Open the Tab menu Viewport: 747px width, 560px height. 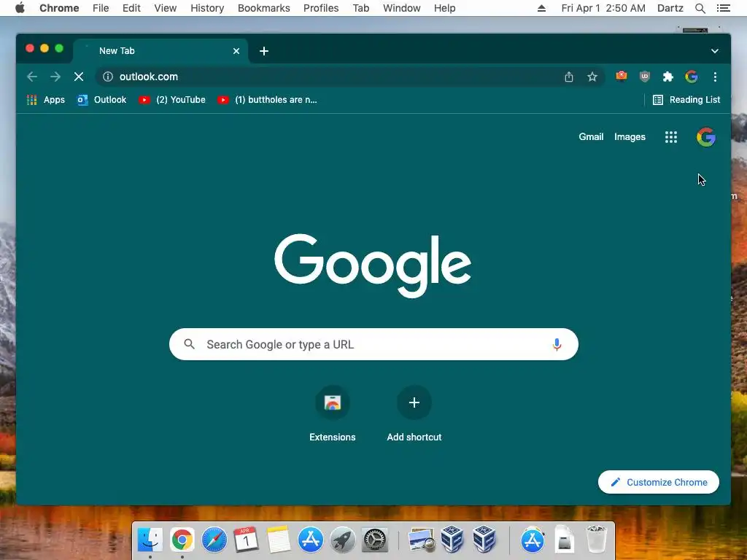tap(361, 8)
